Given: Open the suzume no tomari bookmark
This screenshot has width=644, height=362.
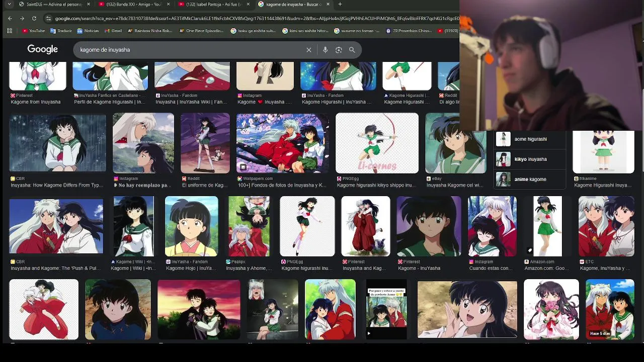Looking at the screenshot, I should (x=358, y=31).
